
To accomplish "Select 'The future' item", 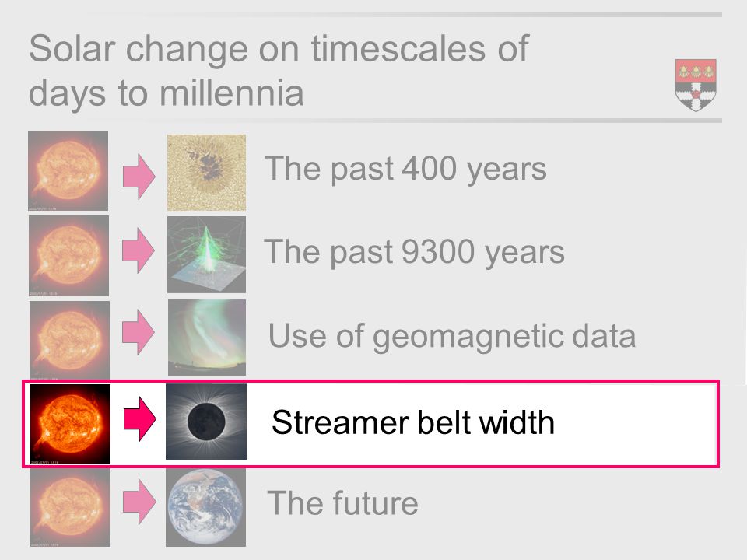I will click(x=342, y=503).
